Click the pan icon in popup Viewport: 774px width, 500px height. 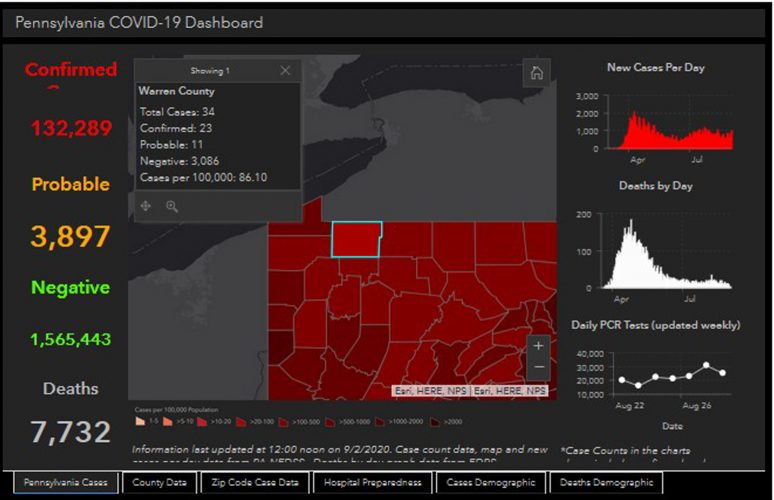pyautogui.click(x=146, y=206)
